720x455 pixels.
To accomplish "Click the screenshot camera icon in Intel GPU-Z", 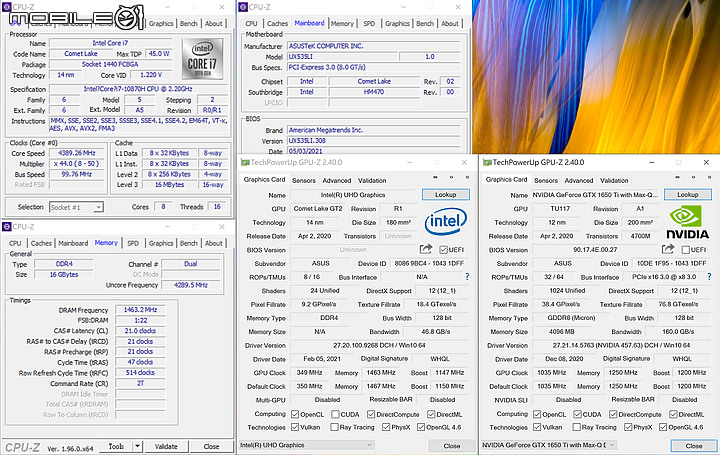I will (x=435, y=177).
